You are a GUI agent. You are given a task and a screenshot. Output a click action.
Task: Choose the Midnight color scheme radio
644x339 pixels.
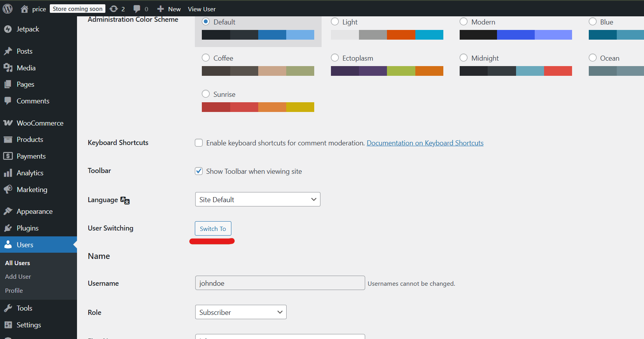point(464,58)
